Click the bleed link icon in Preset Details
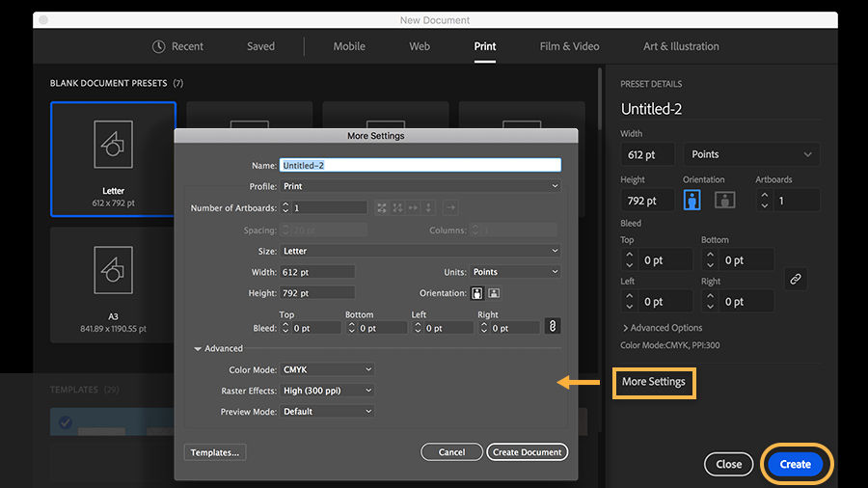 point(795,279)
